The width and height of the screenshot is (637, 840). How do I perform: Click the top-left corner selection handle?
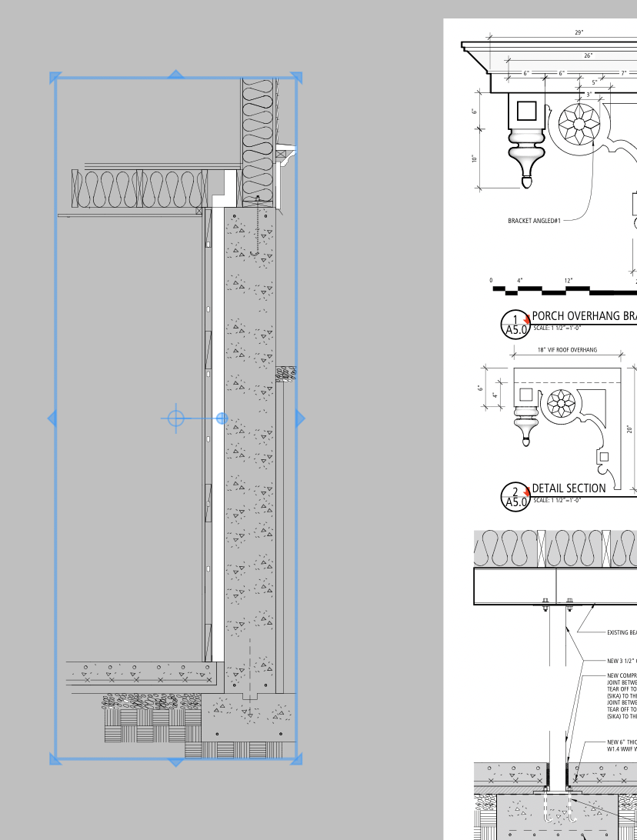point(55,77)
